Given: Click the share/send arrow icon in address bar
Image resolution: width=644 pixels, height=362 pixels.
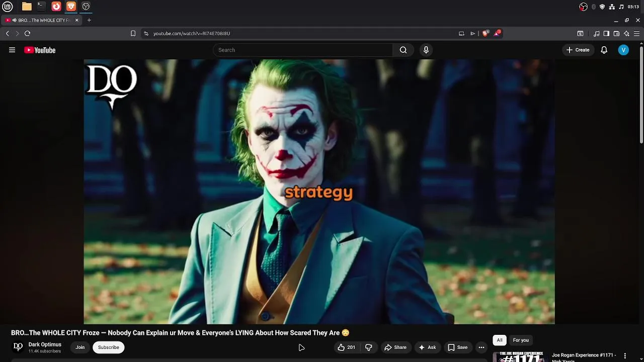Looking at the screenshot, I should [x=472, y=33].
